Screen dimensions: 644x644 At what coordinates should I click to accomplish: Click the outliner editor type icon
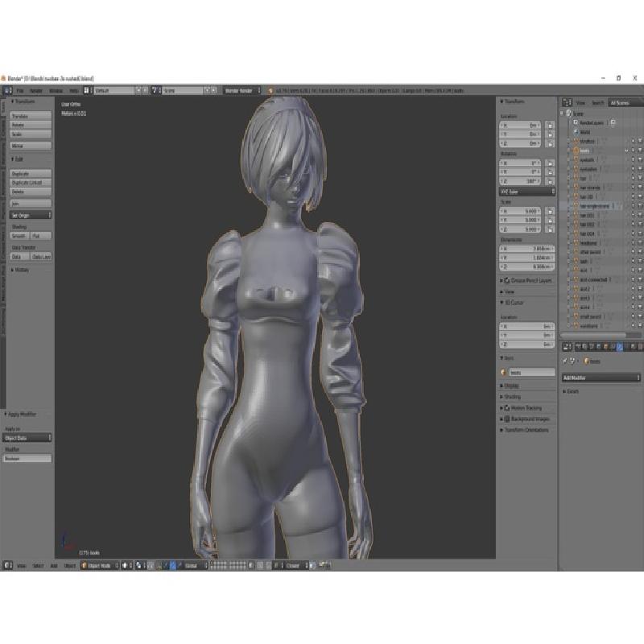coord(567,103)
